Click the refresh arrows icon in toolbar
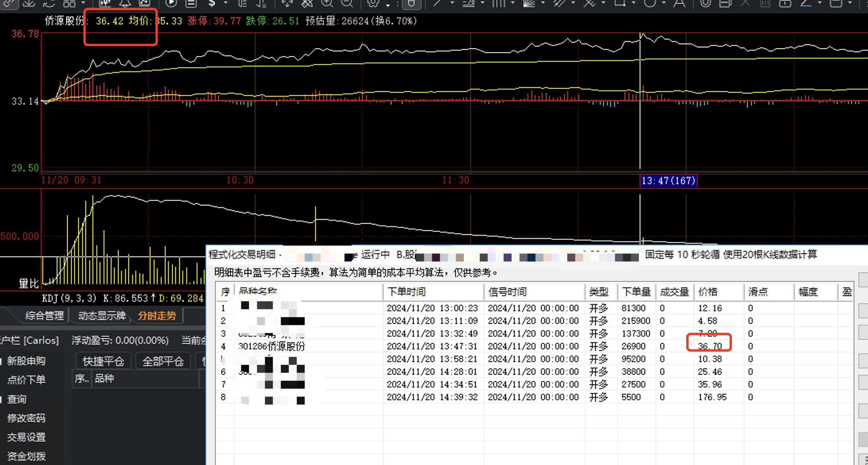Screen dimensions: 868x465 click(x=49, y=3)
